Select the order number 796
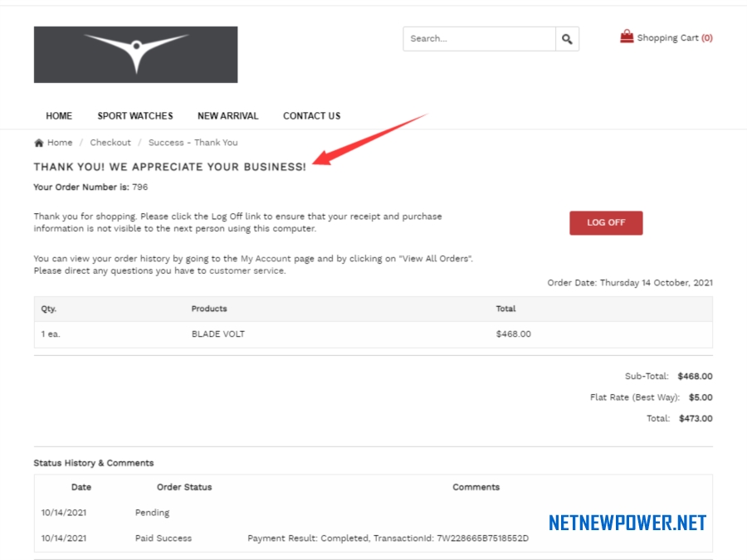The image size is (747, 560). [140, 187]
